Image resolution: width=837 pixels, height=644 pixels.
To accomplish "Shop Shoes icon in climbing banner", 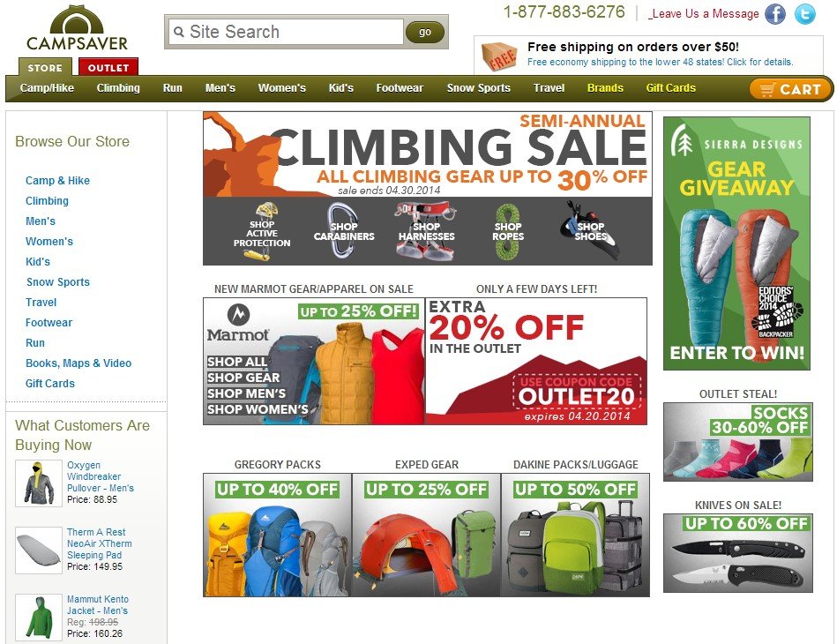I will coord(590,230).
